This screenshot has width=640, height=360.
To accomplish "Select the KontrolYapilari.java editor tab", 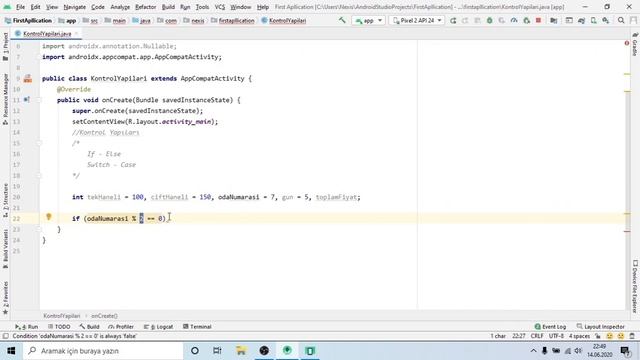I will pyautogui.click(x=47, y=34).
